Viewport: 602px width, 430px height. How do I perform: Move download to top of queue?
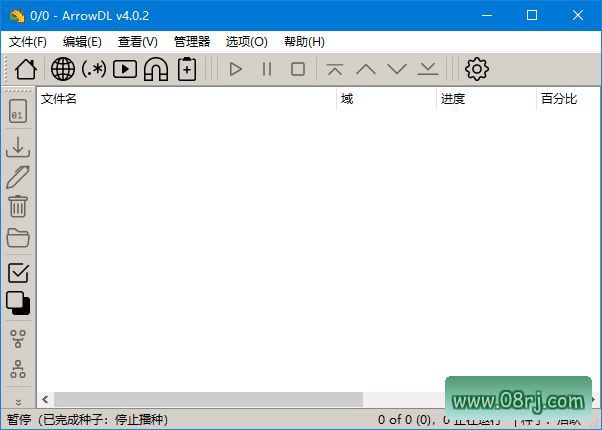(x=335, y=69)
